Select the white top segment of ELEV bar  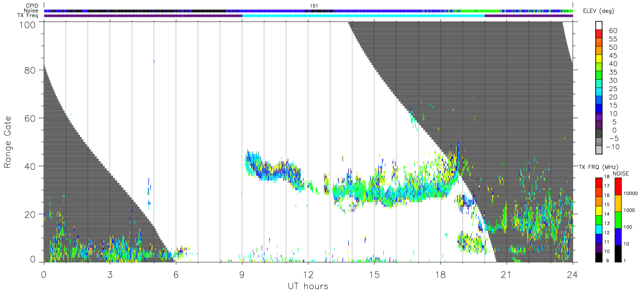pyautogui.click(x=598, y=26)
